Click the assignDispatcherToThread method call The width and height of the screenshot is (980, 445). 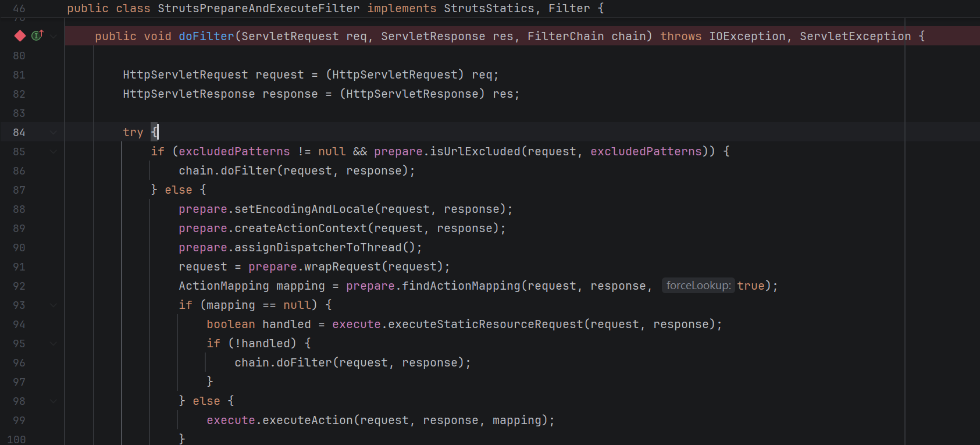[318, 248]
